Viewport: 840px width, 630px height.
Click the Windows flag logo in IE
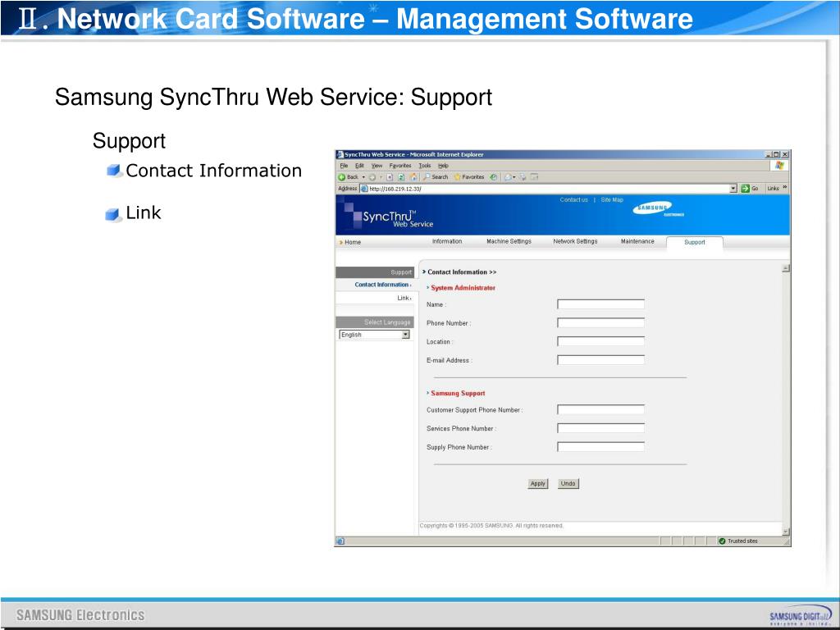coord(779,166)
